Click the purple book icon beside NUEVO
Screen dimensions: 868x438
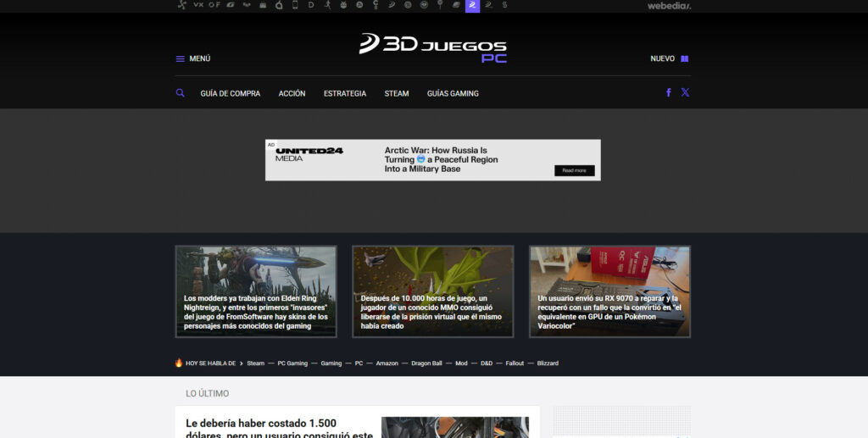685,58
